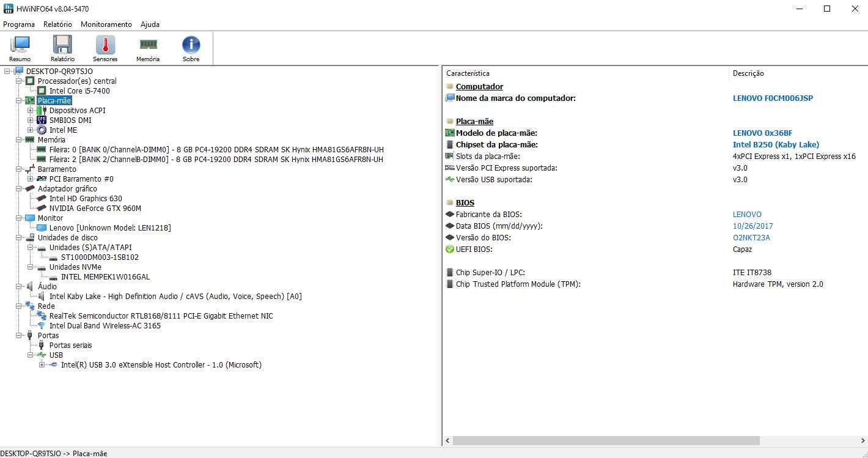
Task: Collapse the DESKTOP-QR9TSJO root node
Action: [7, 72]
